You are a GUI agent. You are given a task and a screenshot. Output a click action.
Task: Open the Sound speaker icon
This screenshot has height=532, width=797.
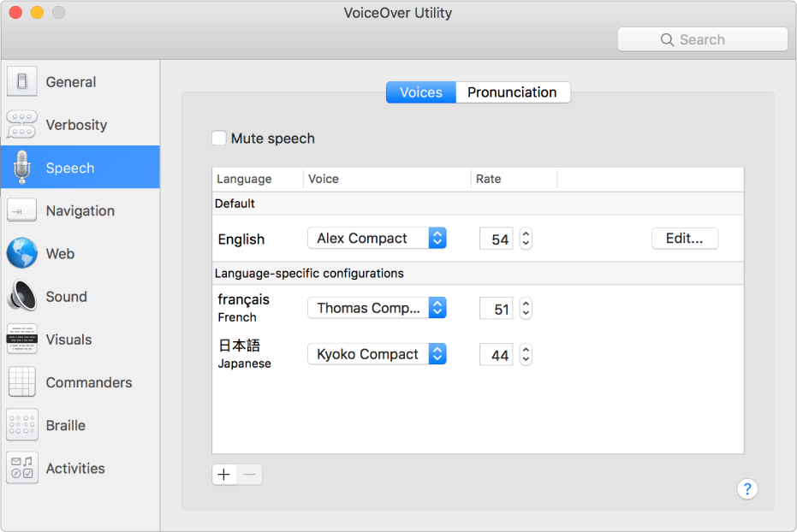click(22, 297)
